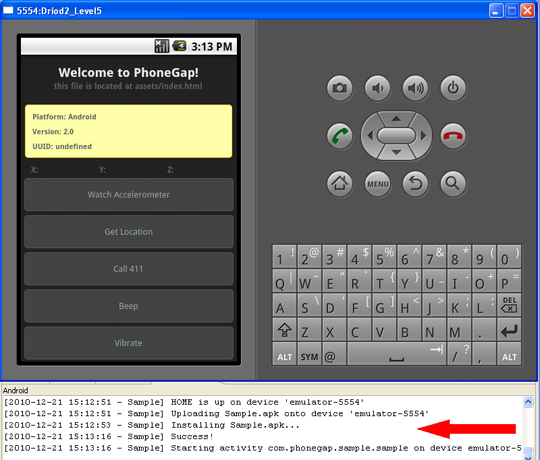
Task: Click the Q key on emulator keyboard
Action: [x=284, y=281]
